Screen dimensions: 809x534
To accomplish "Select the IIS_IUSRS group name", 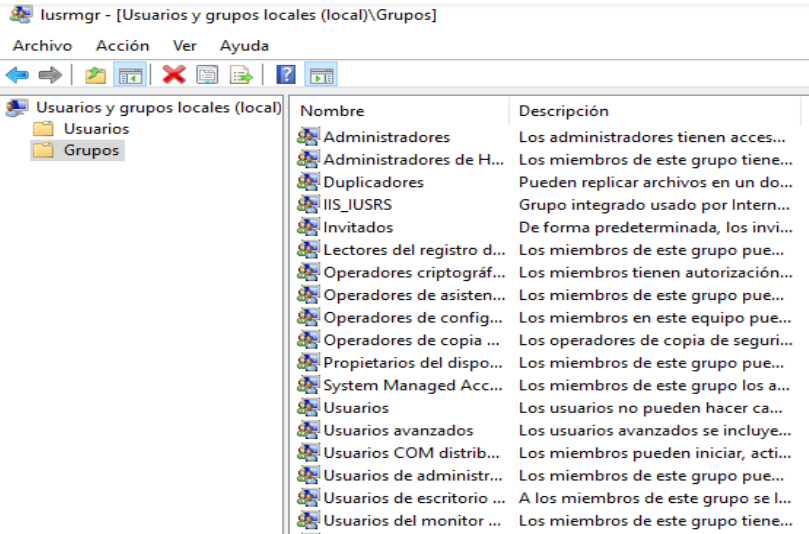I will coord(358,205).
